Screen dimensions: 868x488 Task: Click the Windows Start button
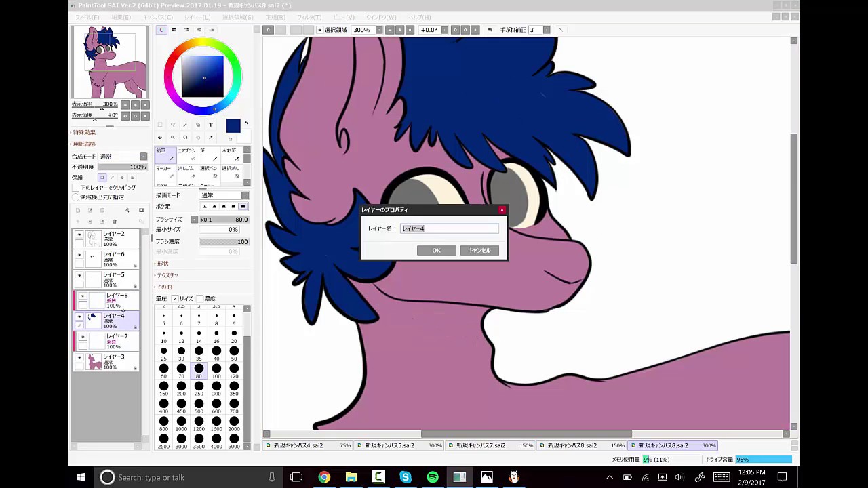tap(81, 477)
